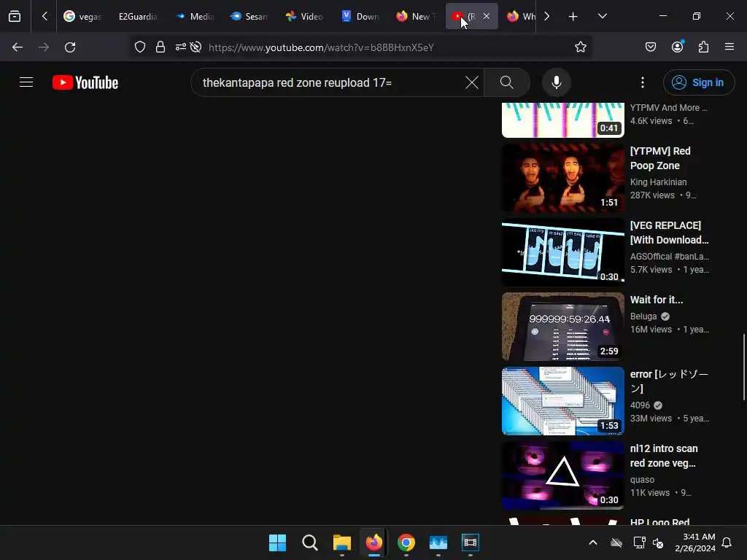This screenshot has width=747, height=560.
Task: Open 'nl12 intro scan red zone veg...' title
Action: pos(664,456)
